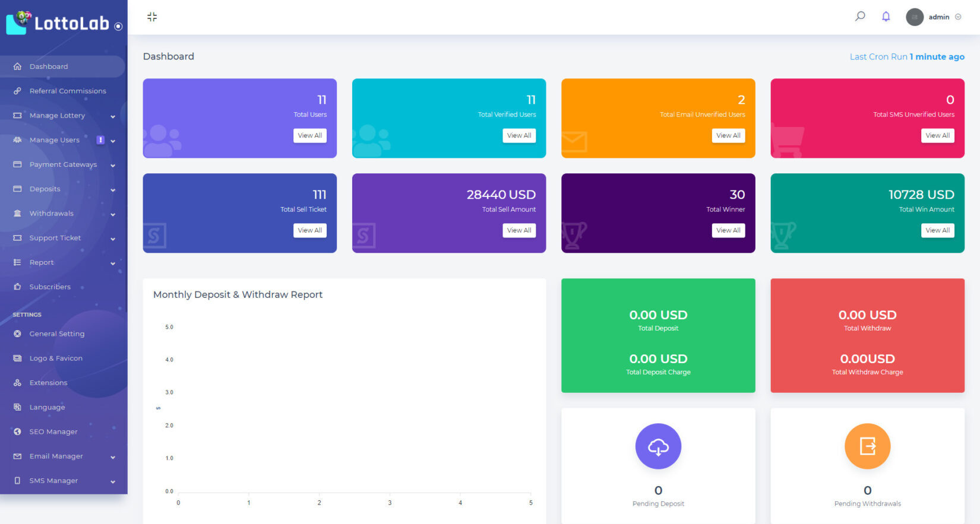Click the admin avatar picture
This screenshot has height=524, width=980.
coord(915,17)
